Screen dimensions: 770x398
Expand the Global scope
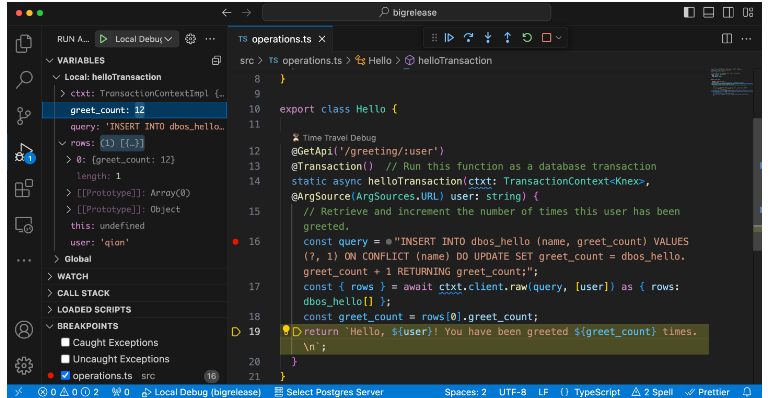[x=56, y=259]
